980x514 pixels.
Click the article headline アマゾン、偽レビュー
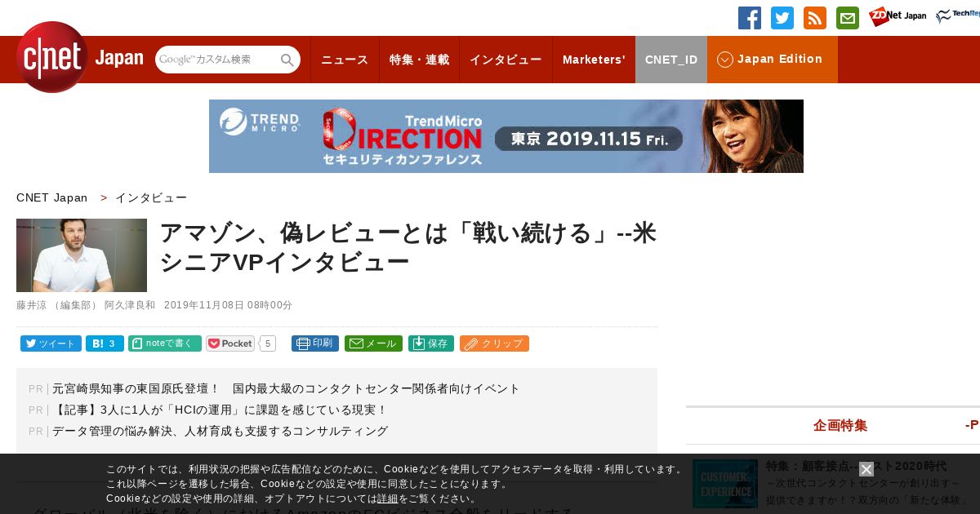pyautogui.click(x=408, y=247)
